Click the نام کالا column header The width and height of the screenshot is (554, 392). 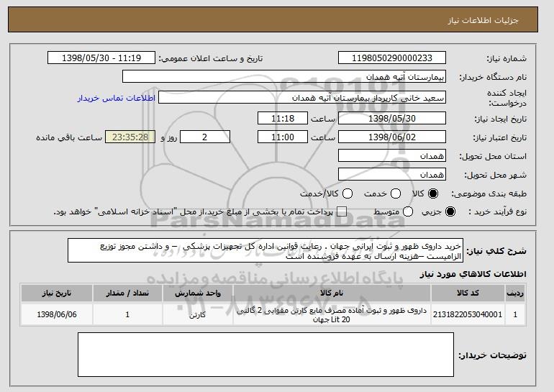pos(332,293)
